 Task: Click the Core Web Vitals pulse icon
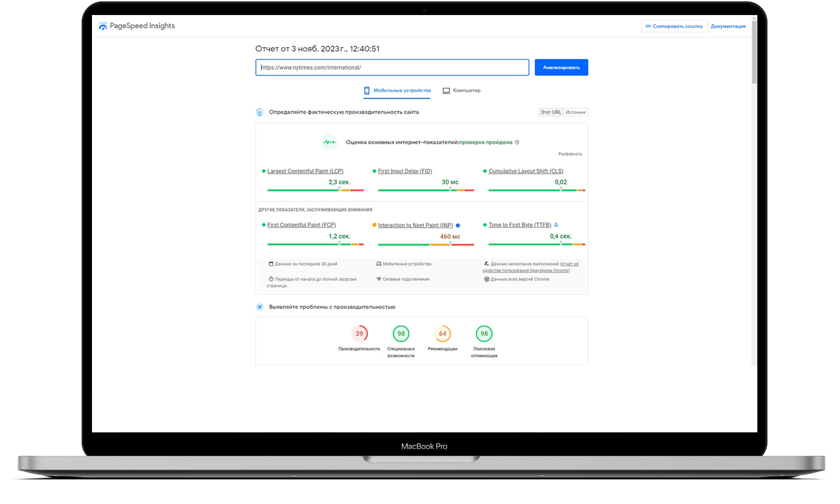tap(329, 142)
